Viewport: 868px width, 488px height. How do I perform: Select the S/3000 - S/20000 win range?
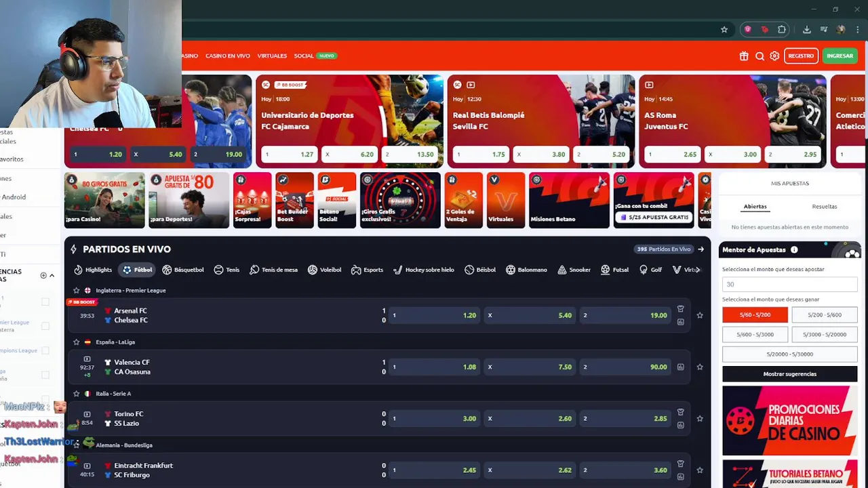(x=824, y=334)
